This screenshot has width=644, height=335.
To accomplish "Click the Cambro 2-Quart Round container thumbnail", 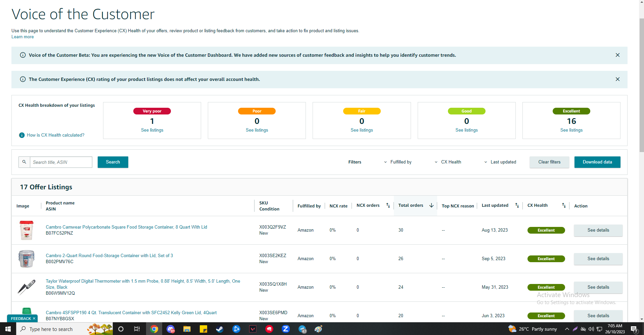I will tap(27, 259).
